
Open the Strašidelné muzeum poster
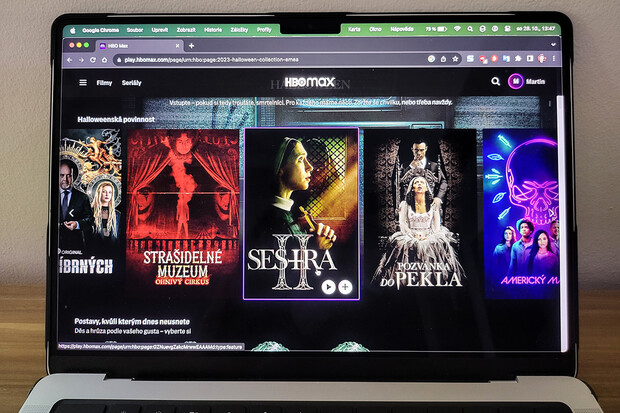click(182, 213)
